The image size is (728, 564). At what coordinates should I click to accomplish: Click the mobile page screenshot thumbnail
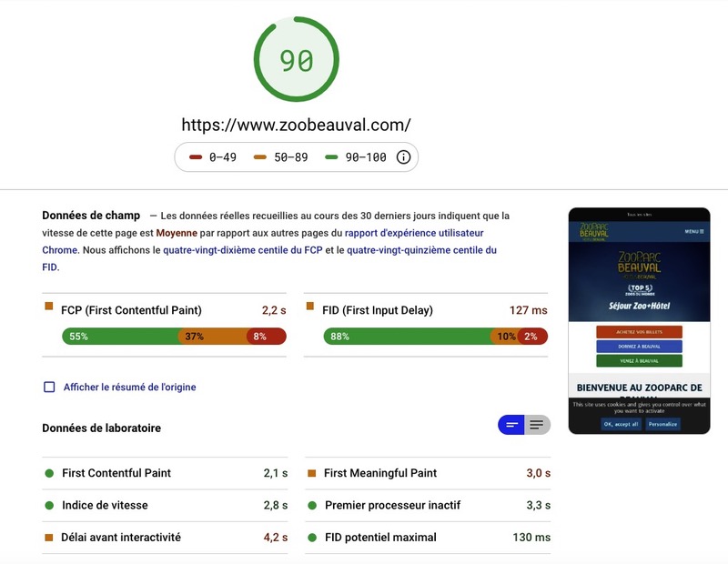pyautogui.click(x=639, y=320)
